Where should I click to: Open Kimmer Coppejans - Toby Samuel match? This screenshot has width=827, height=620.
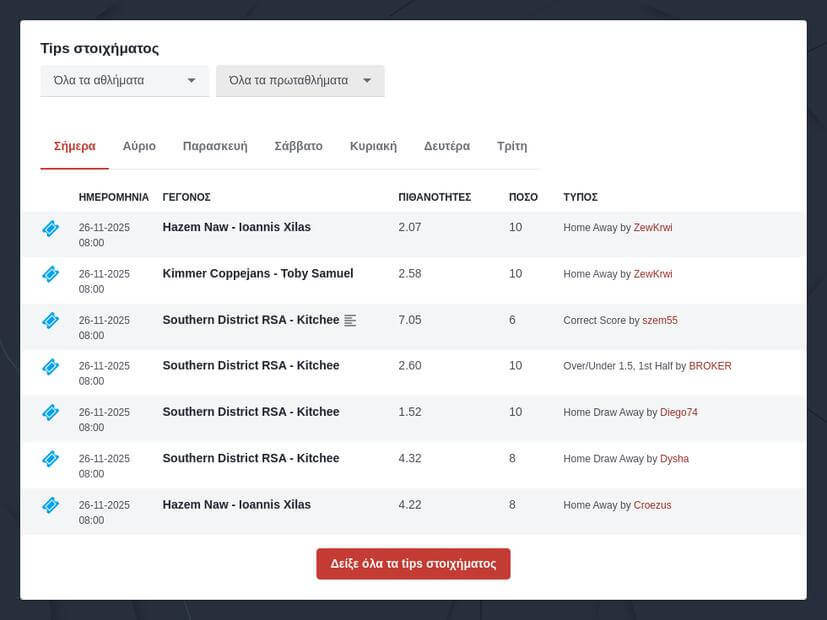257,273
